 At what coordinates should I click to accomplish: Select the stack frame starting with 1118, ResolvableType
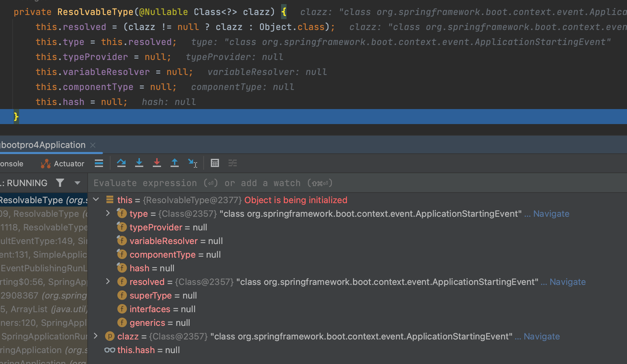point(44,227)
